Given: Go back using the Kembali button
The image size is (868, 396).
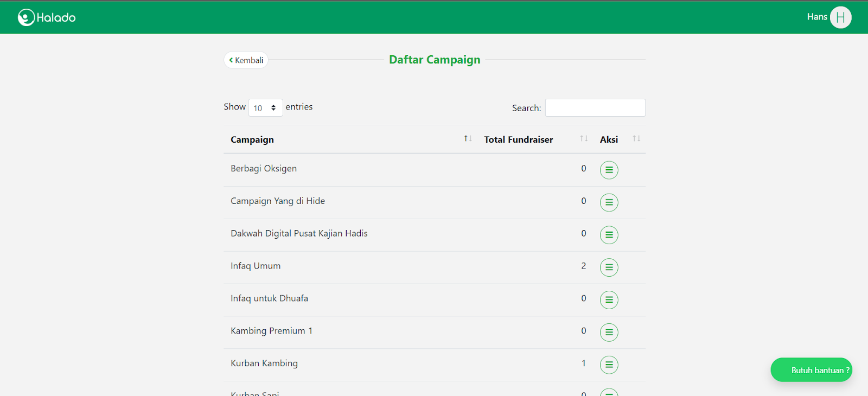Looking at the screenshot, I should [246, 60].
